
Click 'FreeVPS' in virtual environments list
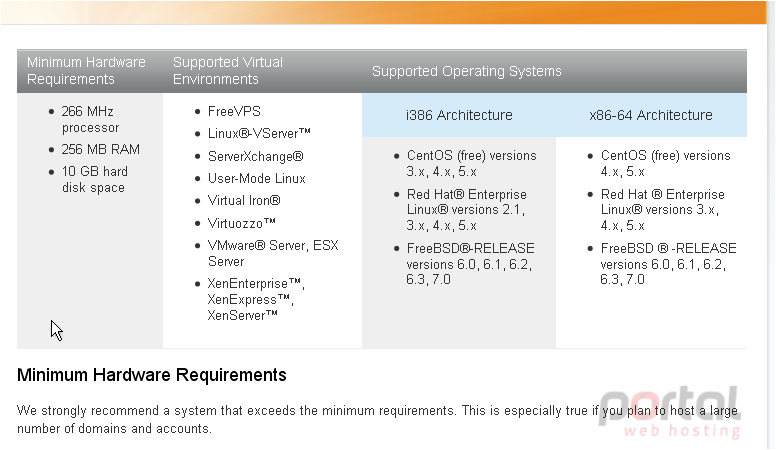tap(234, 111)
